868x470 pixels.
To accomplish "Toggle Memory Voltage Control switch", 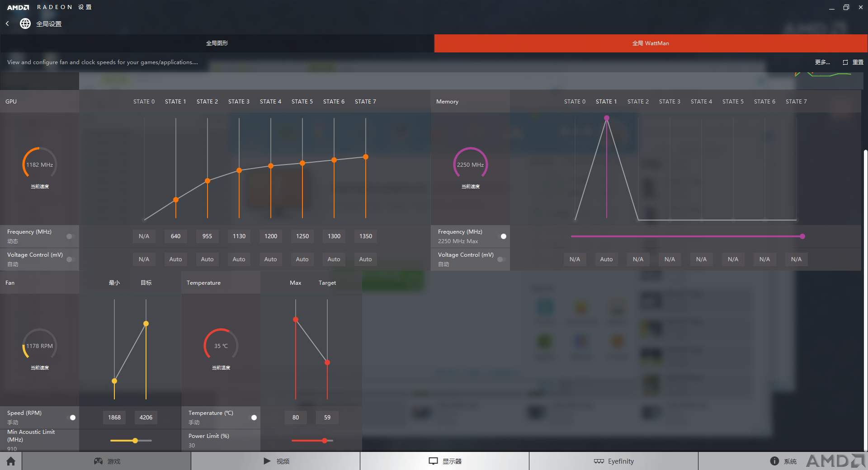I will pos(502,259).
